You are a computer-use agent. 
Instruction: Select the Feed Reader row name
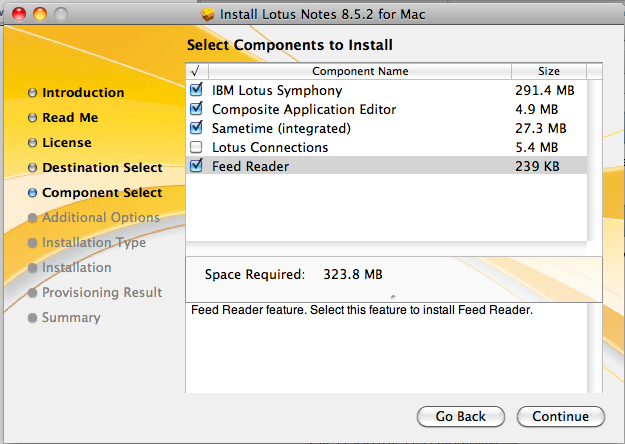click(x=250, y=166)
